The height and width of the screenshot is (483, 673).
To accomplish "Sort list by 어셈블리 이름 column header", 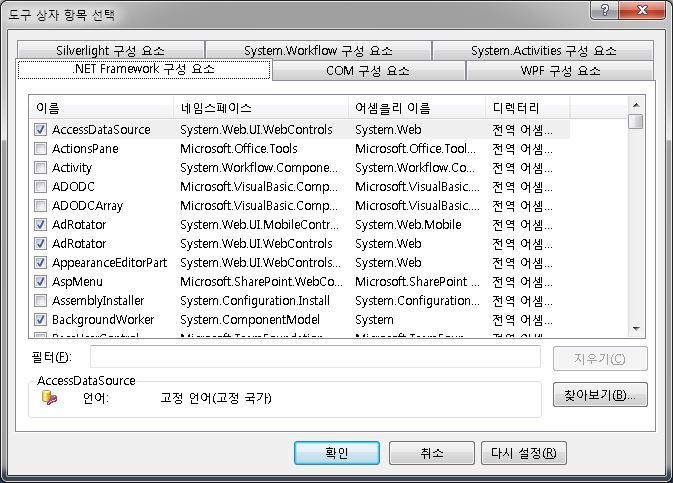I will tap(417, 108).
